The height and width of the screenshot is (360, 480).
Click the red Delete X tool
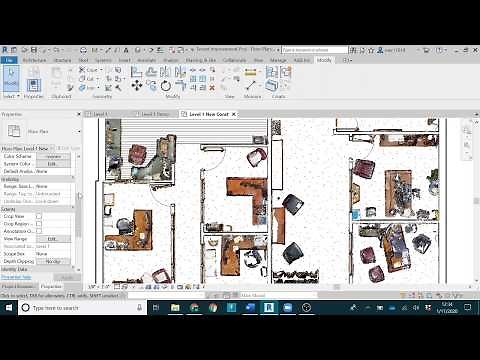point(212,88)
